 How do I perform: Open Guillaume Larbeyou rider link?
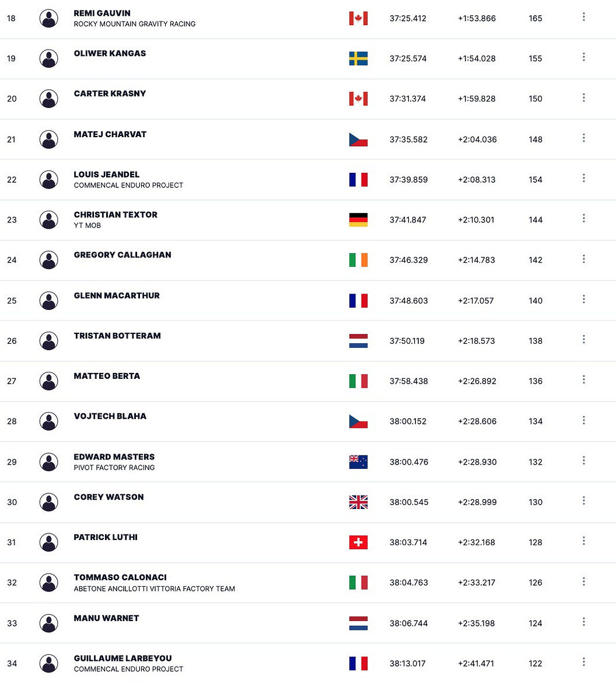tap(123, 658)
